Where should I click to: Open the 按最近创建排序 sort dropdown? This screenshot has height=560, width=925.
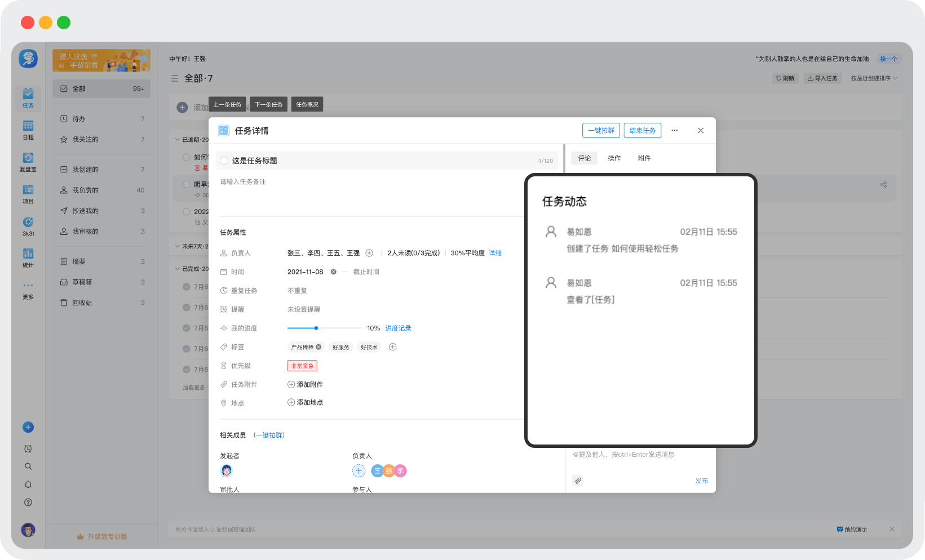tap(874, 78)
